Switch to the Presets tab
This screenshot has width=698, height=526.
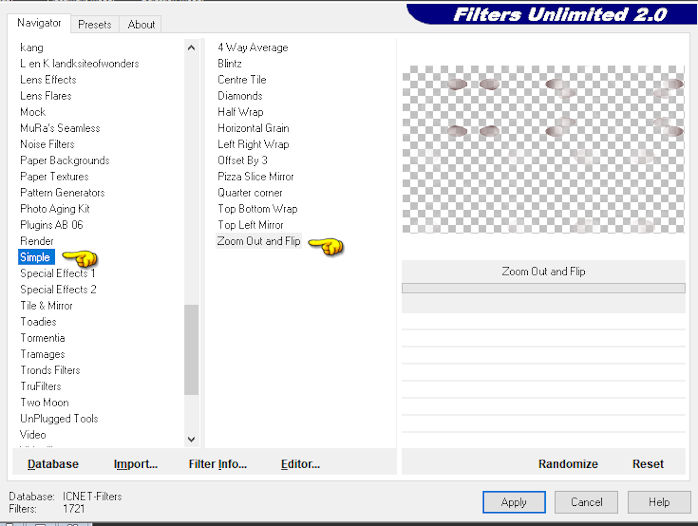pos(94,24)
